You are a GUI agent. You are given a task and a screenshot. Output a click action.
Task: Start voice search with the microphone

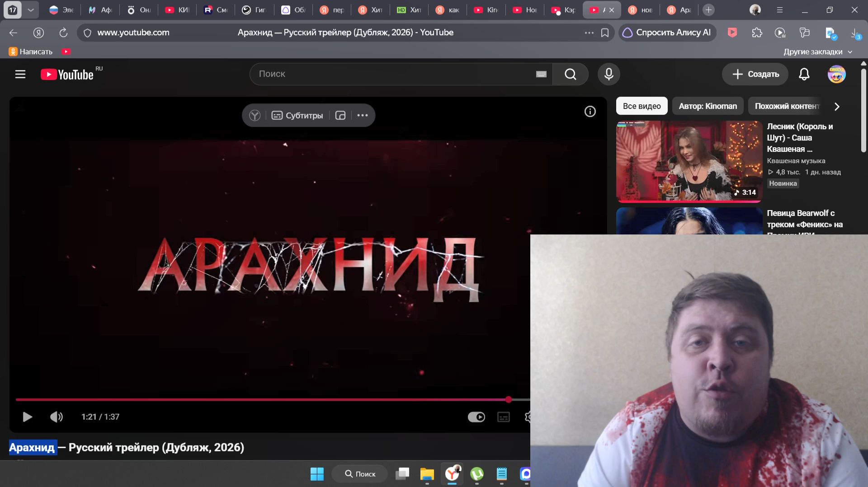[609, 74]
